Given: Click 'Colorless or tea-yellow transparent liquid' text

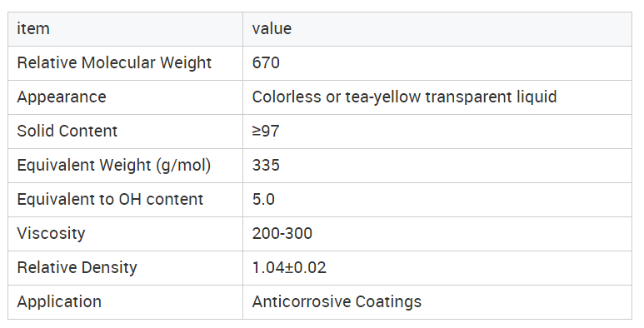Looking at the screenshot, I should [404, 97].
